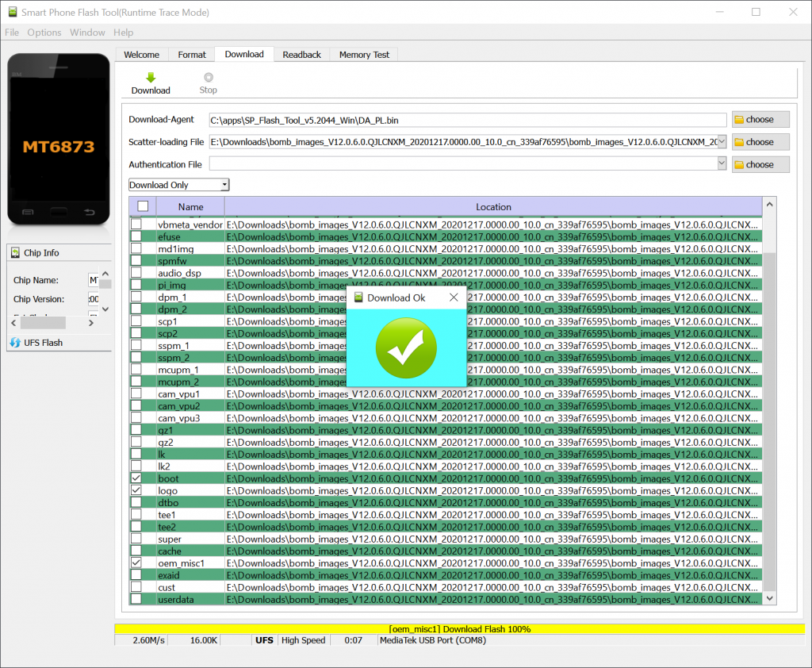812x668 pixels.
Task: Open the Window menu
Action: click(x=87, y=33)
